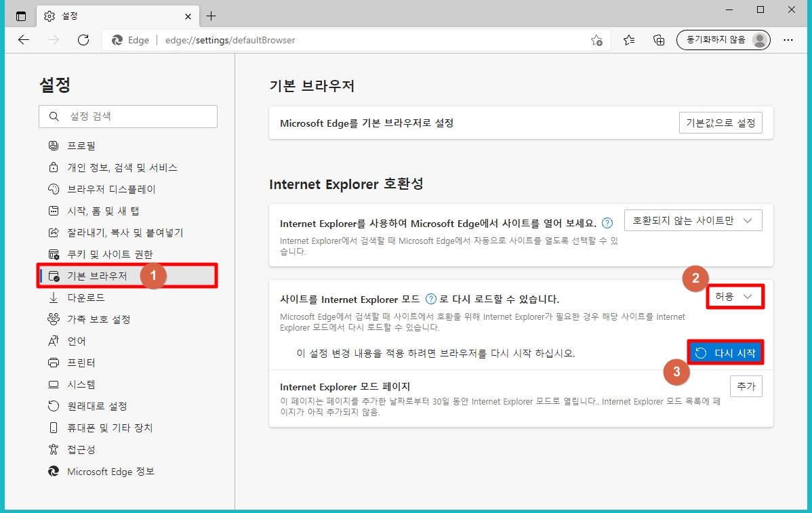Open 프로필 settings section
This screenshot has height=513, width=812.
point(128,146)
